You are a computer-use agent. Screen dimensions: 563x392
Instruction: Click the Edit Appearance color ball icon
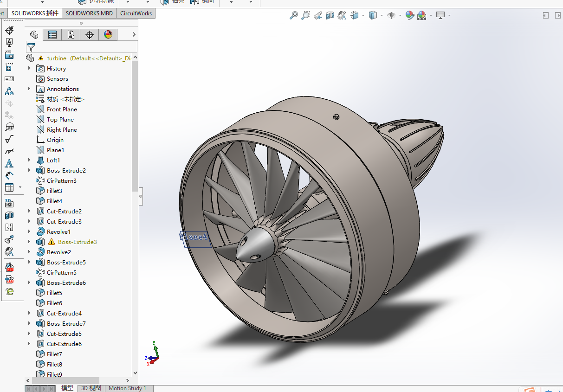coord(409,15)
